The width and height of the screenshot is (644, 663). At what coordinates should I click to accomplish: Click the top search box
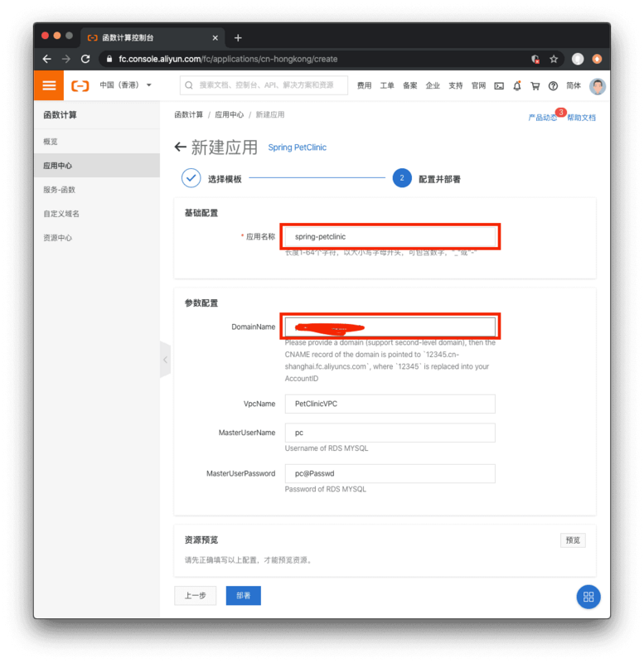(x=264, y=85)
